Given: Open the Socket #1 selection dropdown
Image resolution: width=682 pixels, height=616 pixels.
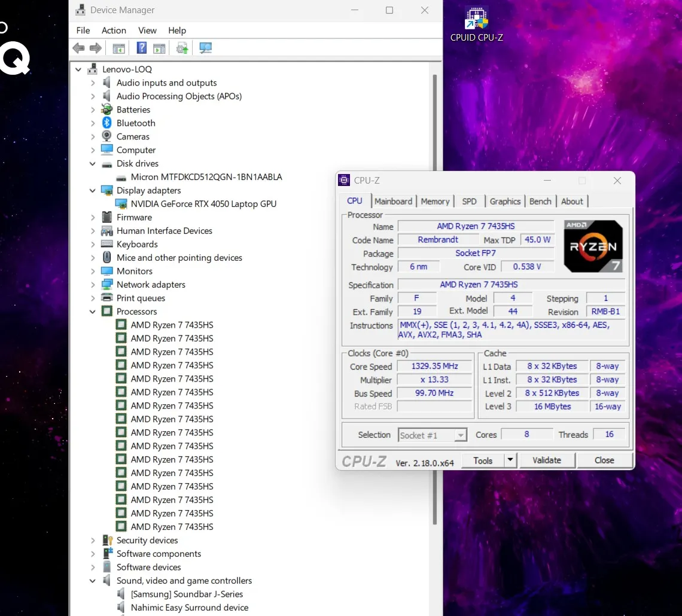Looking at the screenshot, I should tap(460, 435).
